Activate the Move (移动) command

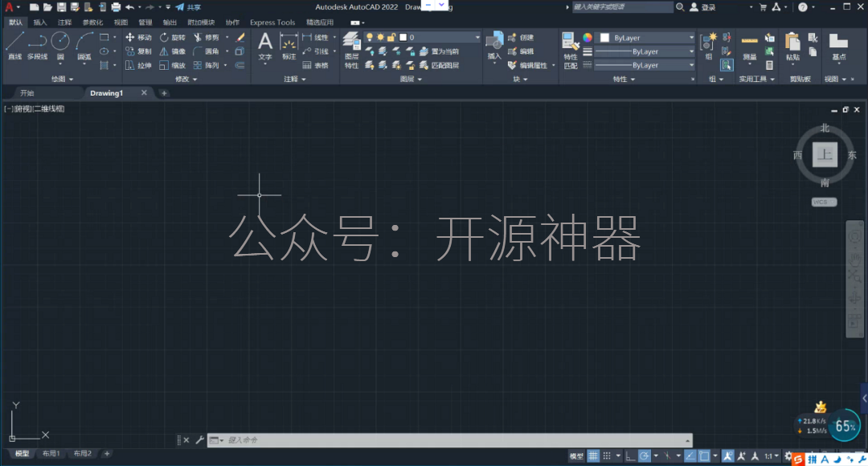(138, 37)
